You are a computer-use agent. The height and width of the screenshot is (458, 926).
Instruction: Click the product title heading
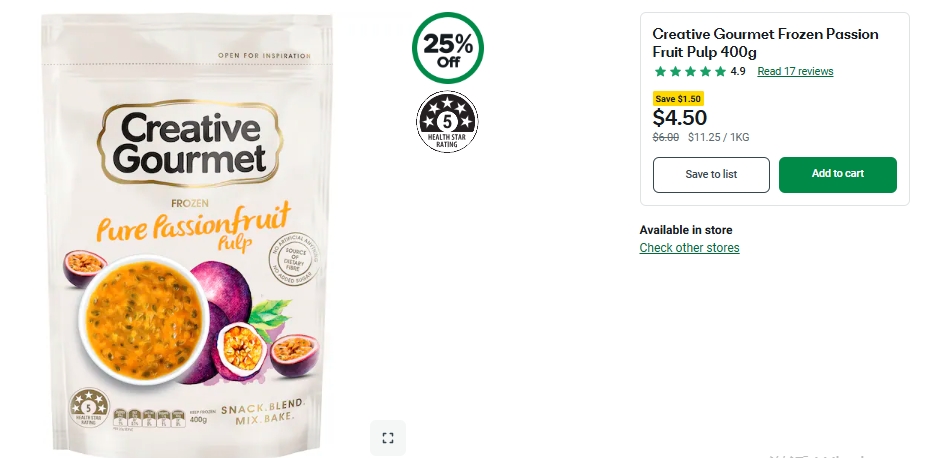click(765, 43)
